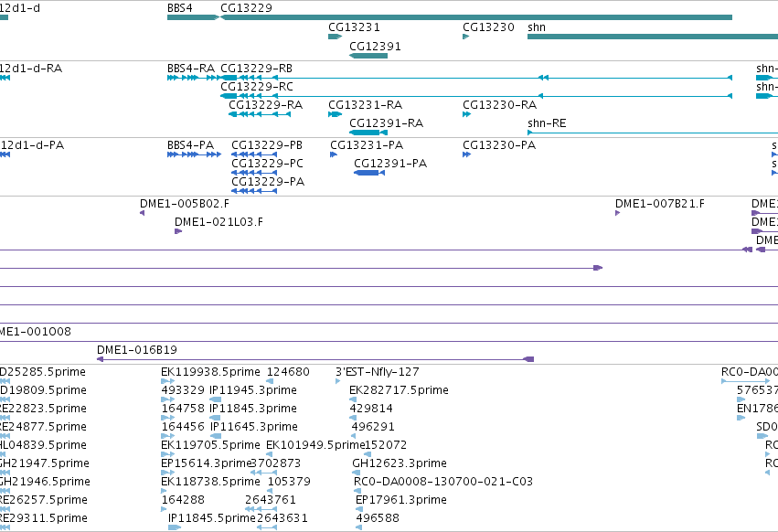Select the shn-RE transcript line
The height and width of the screenshot is (532, 778).
pyautogui.click(x=653, y=133)
